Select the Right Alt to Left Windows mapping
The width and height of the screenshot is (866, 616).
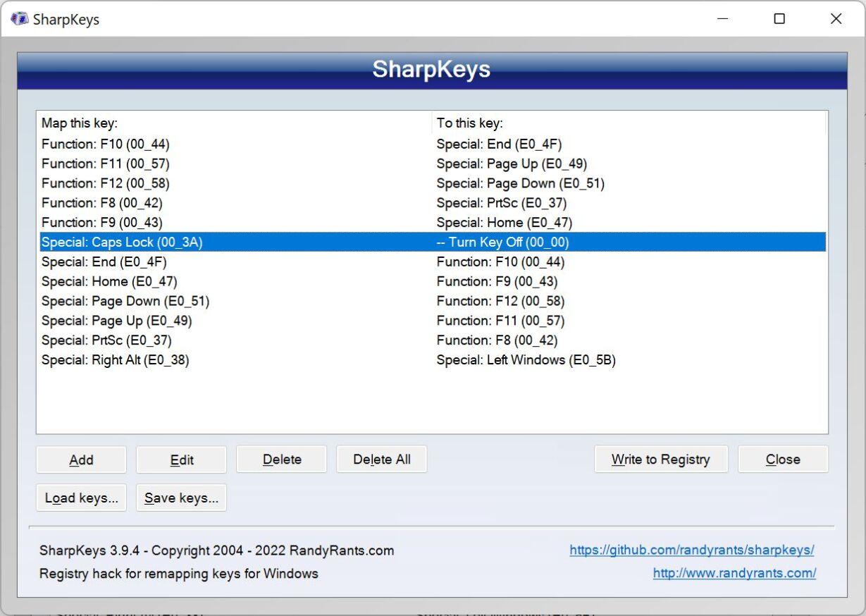[x=282, y=359]
